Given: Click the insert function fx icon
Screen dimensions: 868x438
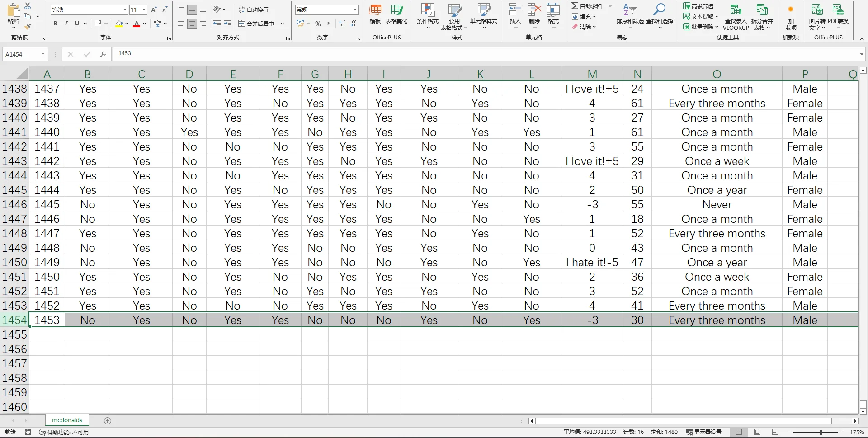Looking at the screenshot, I should click(x=103, y=54).
